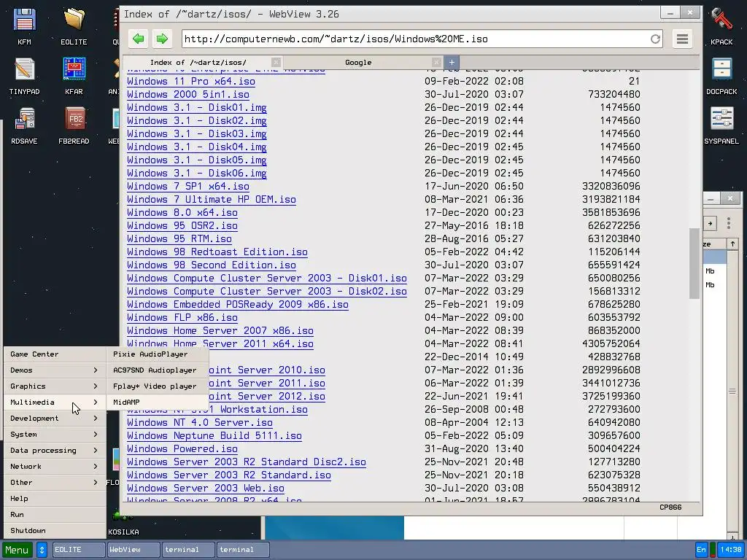
Task: Choose Help from the main menu
Action: [54, 499]
